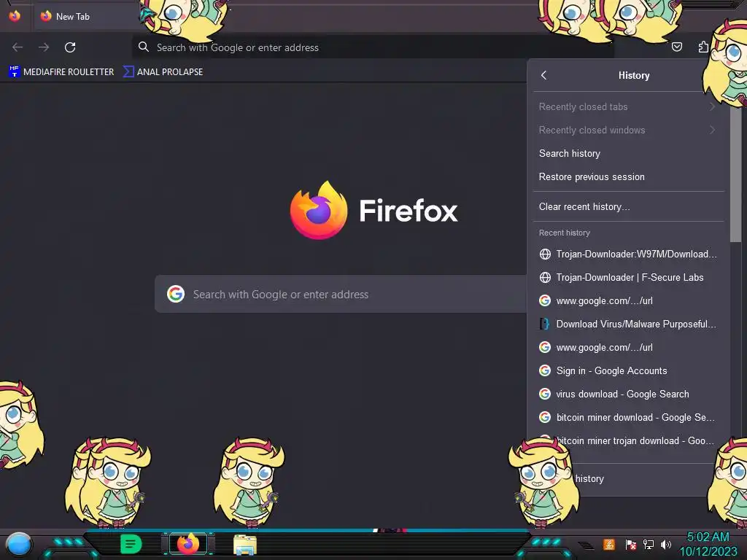
Task: Click the orange tray icon in the system tray
Action: click(x=609, y=544)
